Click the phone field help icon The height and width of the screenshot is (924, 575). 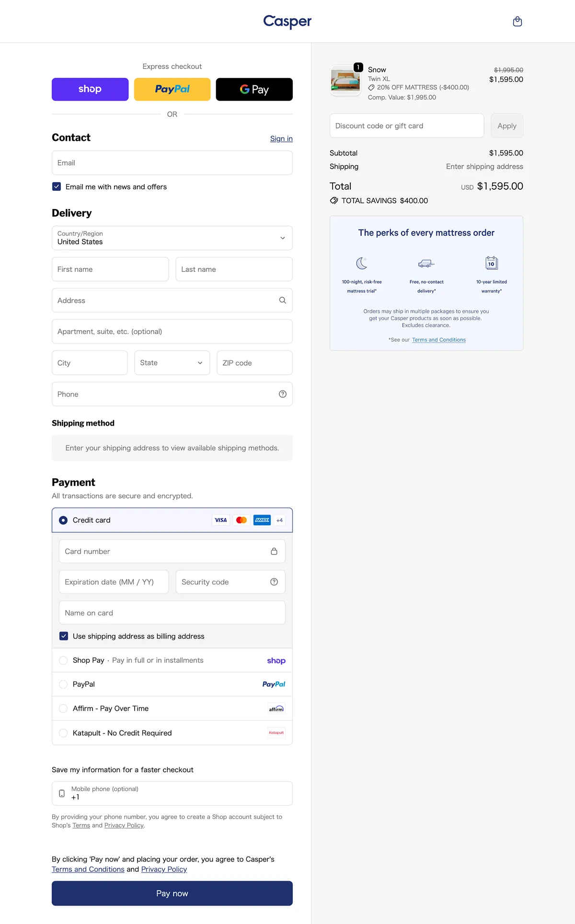(282, 394)
